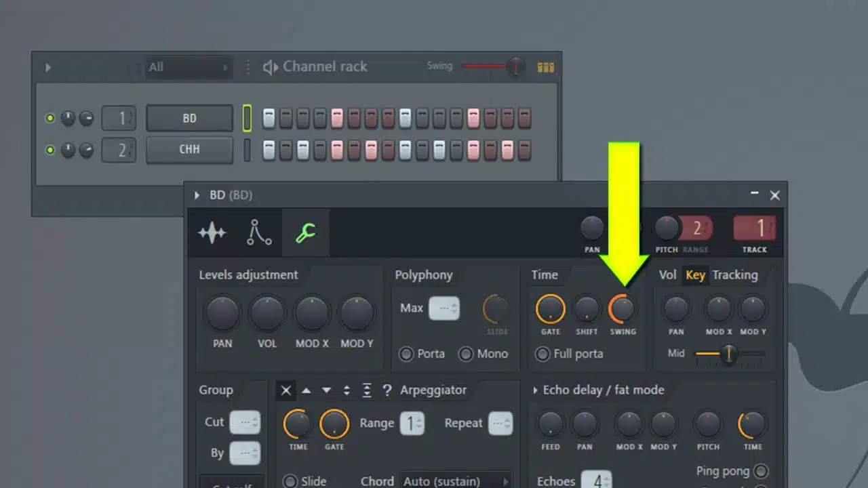Click the CHH channel panning knob

68,150
